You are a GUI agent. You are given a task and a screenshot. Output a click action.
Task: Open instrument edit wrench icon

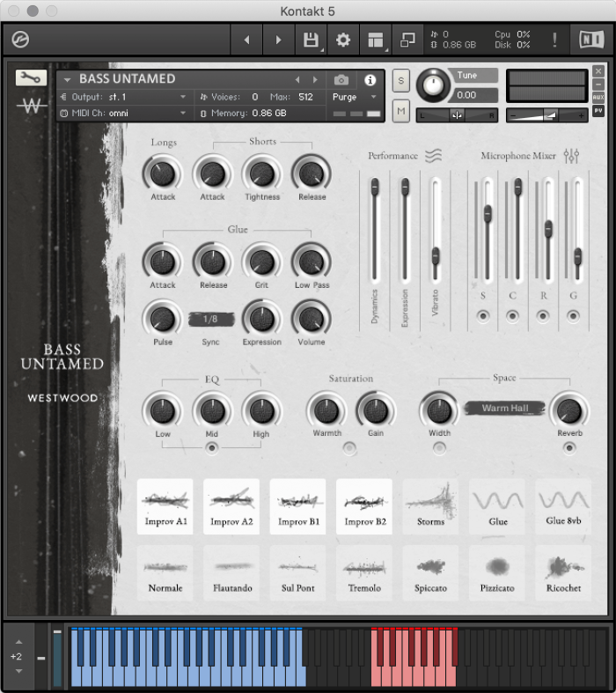click(31, 77)
